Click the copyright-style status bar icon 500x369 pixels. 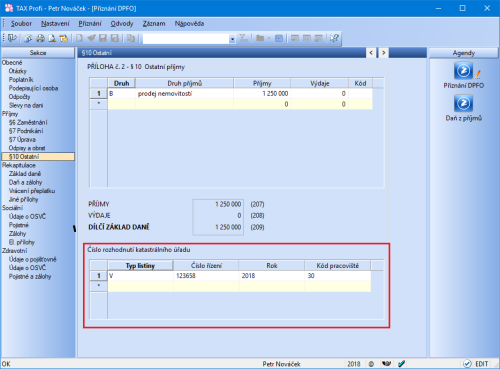click(x=371, y=364)
